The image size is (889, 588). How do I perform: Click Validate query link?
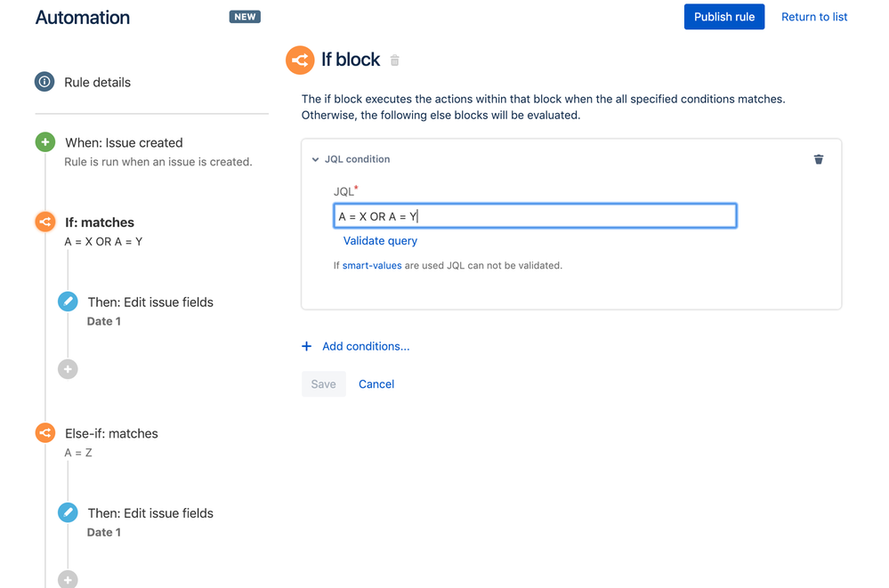(x=380, y=240)
